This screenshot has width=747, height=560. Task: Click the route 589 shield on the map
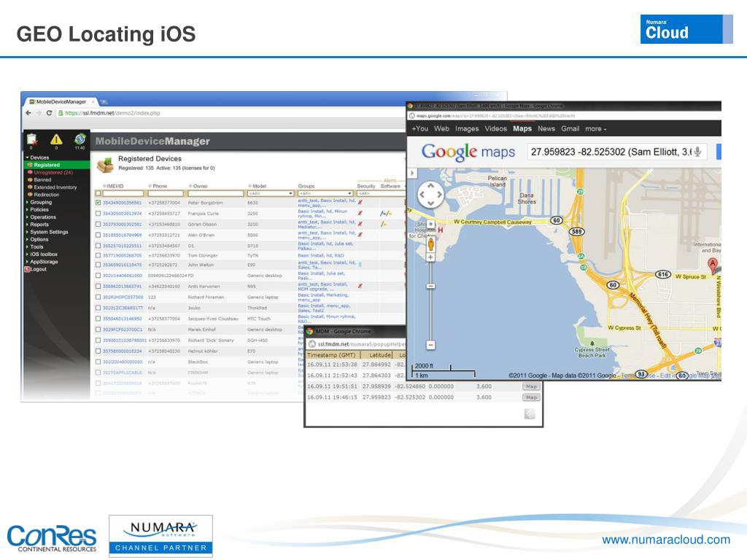(576, 231)
